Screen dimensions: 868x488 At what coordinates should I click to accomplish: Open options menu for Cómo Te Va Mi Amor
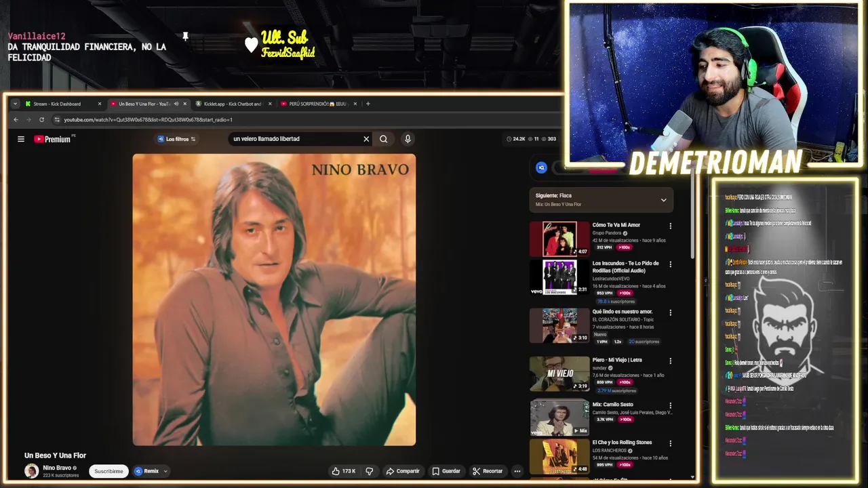pos(671,226)
